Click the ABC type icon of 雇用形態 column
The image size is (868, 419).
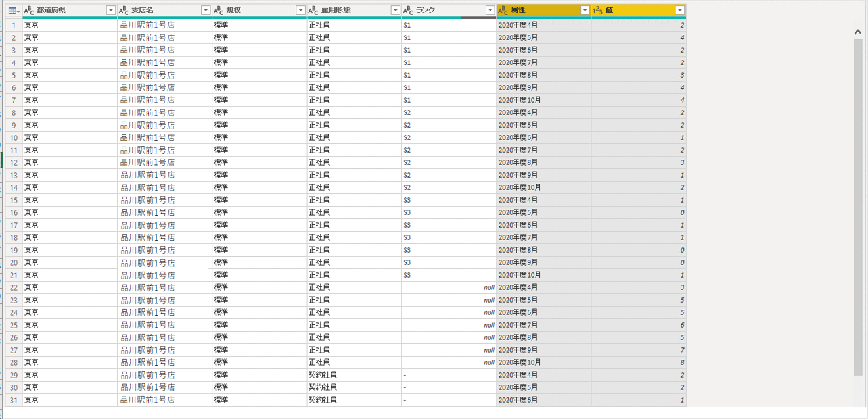click(x=313, y=11)
